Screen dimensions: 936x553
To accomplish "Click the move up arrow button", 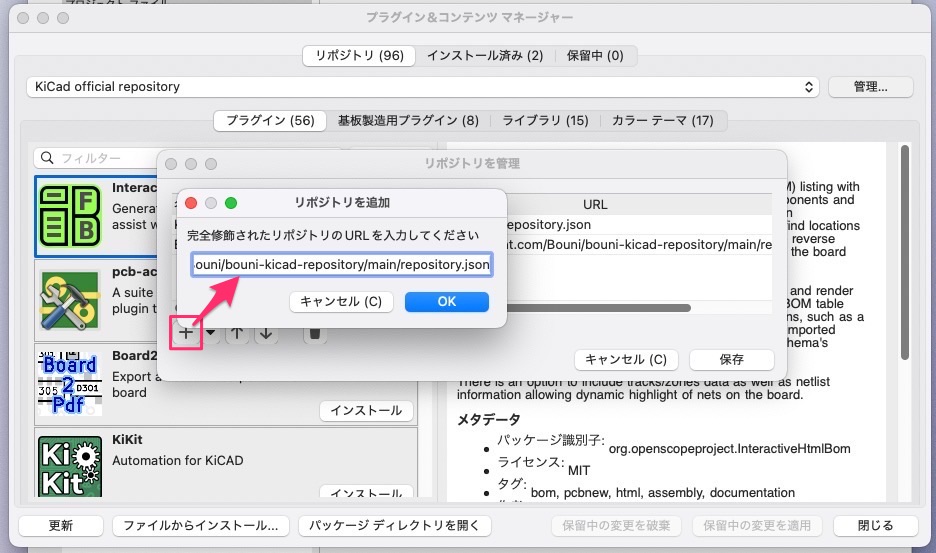I will [x=237, y=334].
